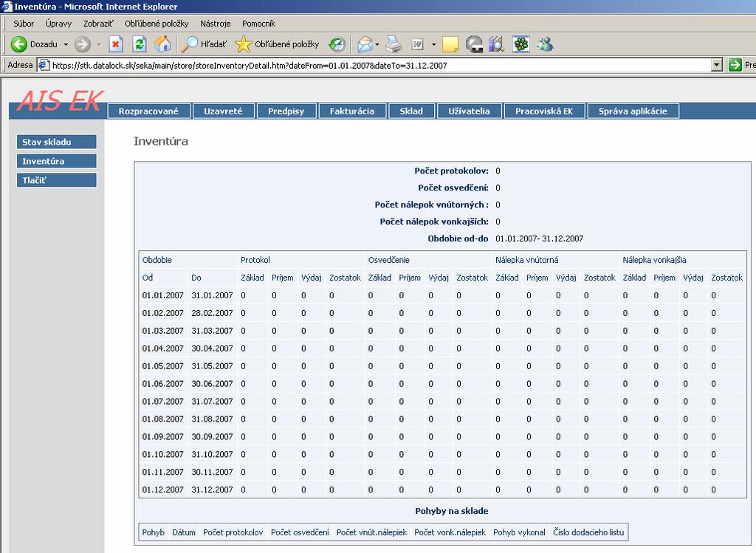Click the Stav skladu sidebar button
Screen dimensions: 756x553
56,142
